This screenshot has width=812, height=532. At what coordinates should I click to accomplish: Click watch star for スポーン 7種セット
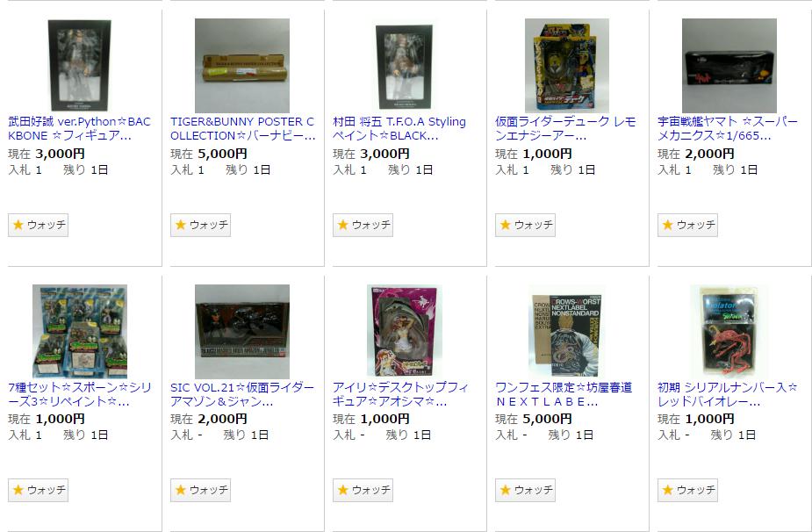tap(38, 490)
